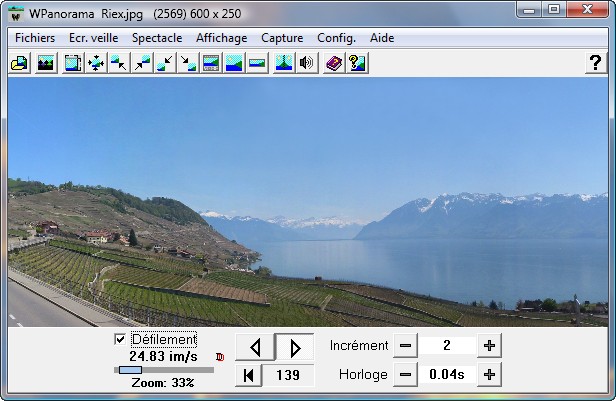Close the WPanorama window
This screenshot has height=401, width=616.
click(x=587, y=9)
